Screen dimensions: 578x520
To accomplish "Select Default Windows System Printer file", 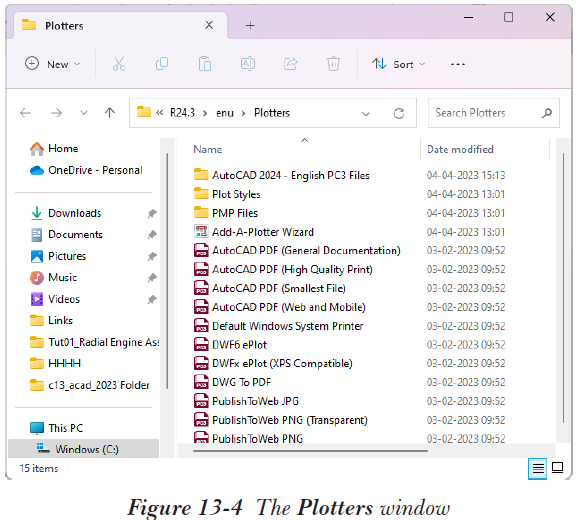I will tap(278, 326).
